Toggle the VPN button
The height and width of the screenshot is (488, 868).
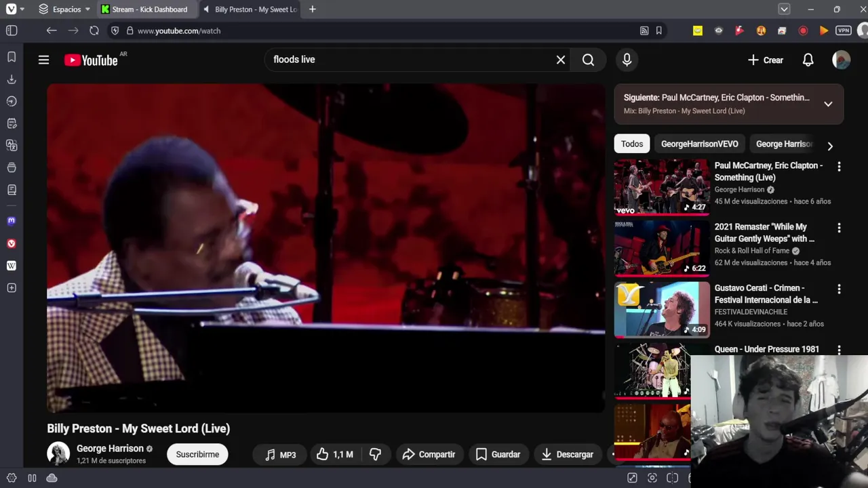point(844,30)
